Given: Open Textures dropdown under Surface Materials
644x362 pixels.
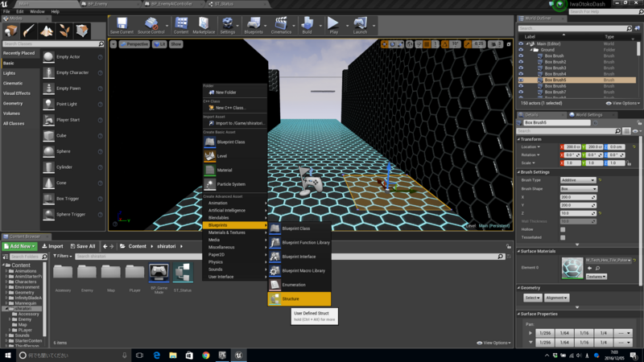Looking at the screenshot, I should click(596, 277).
